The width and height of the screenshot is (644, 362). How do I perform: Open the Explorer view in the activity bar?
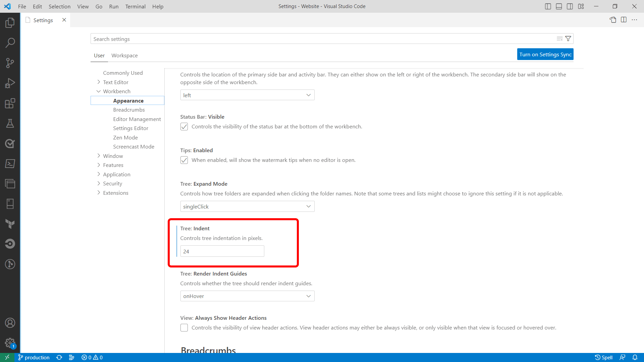(10, 23)
